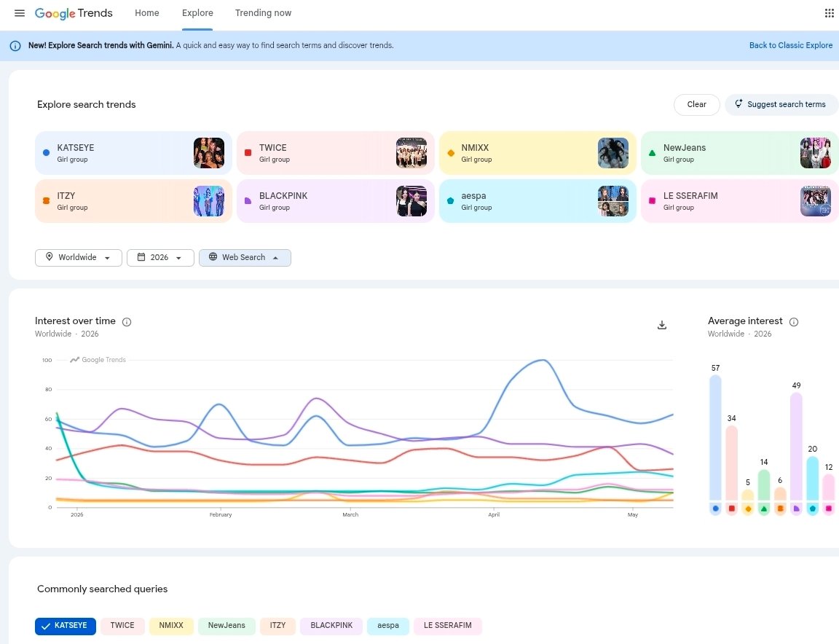
Task: Open the ITZY group thumbnail
Action: coord(209,201)
